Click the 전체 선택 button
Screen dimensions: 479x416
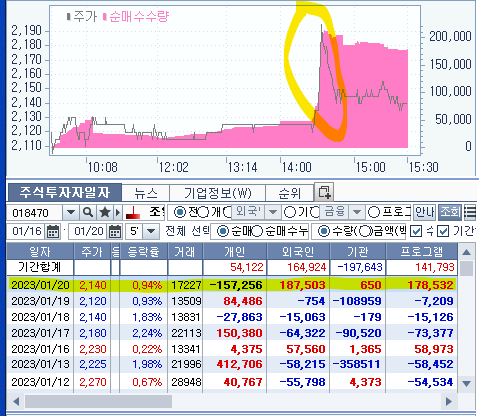click(187, 231)
